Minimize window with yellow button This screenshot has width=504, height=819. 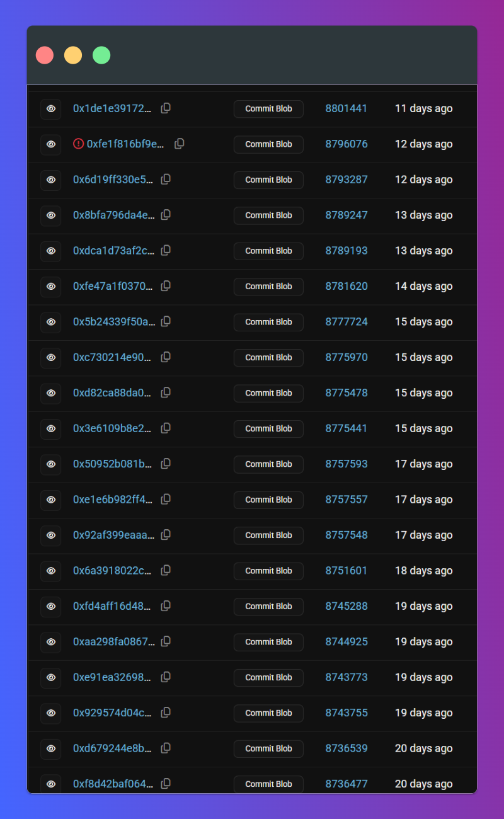(73, 55)
